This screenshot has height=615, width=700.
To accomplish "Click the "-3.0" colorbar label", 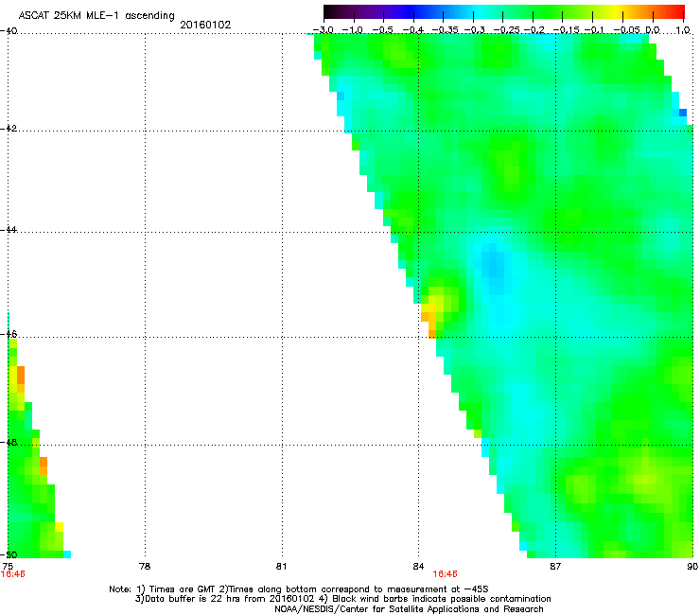I will pyautogui.click(x=324, y=30).
